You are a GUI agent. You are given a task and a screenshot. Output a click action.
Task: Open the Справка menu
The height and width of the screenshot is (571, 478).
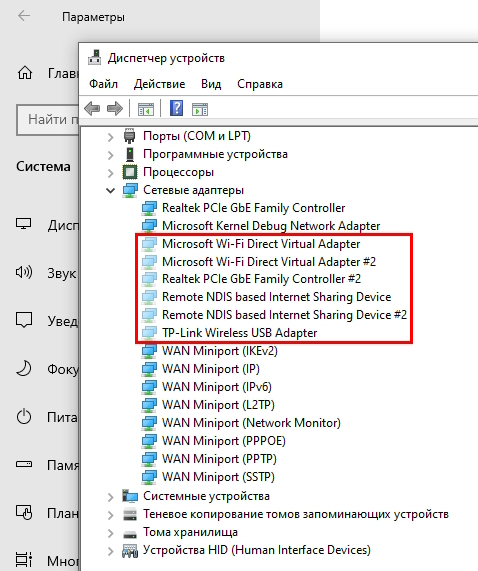coord(260,84)
